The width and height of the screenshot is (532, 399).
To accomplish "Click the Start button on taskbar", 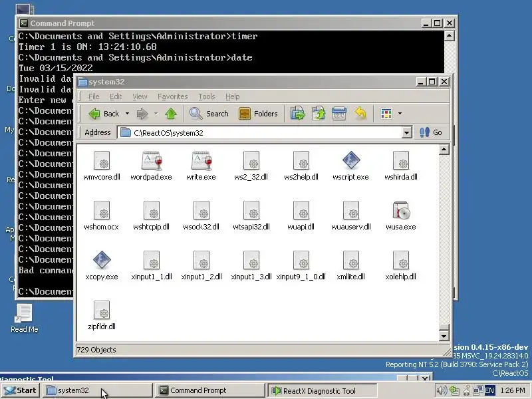I will 21,390.
